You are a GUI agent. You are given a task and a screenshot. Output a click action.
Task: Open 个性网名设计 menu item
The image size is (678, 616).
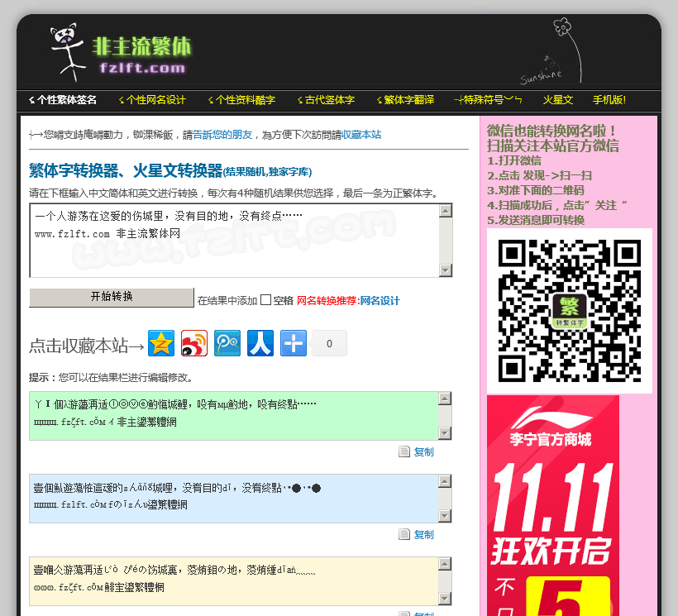(x=152, y=100)
